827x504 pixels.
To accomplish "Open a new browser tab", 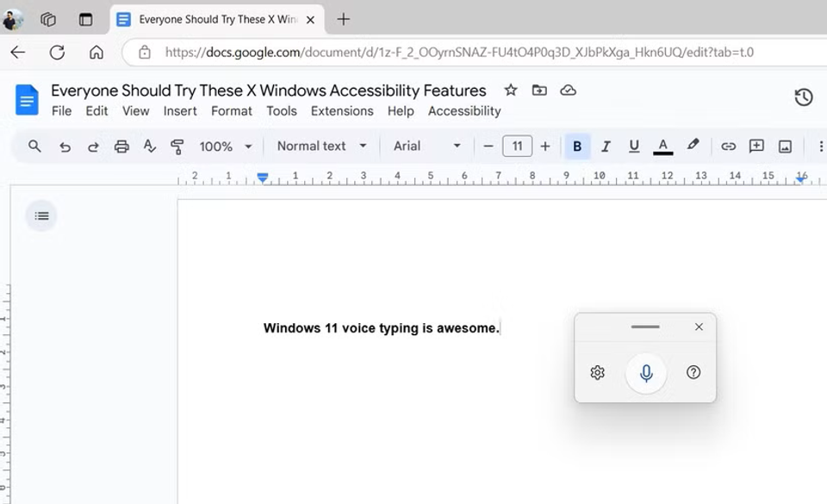I will click(x=344, y=20).
